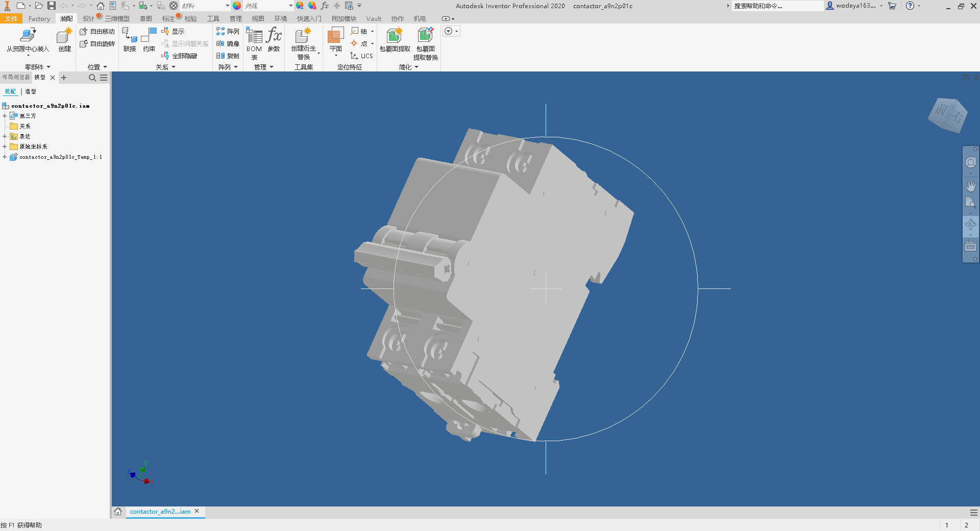The image size is (980, 531).
Task: Activate the pan hand tool in navigation bar
Action: tap(970, 186)
